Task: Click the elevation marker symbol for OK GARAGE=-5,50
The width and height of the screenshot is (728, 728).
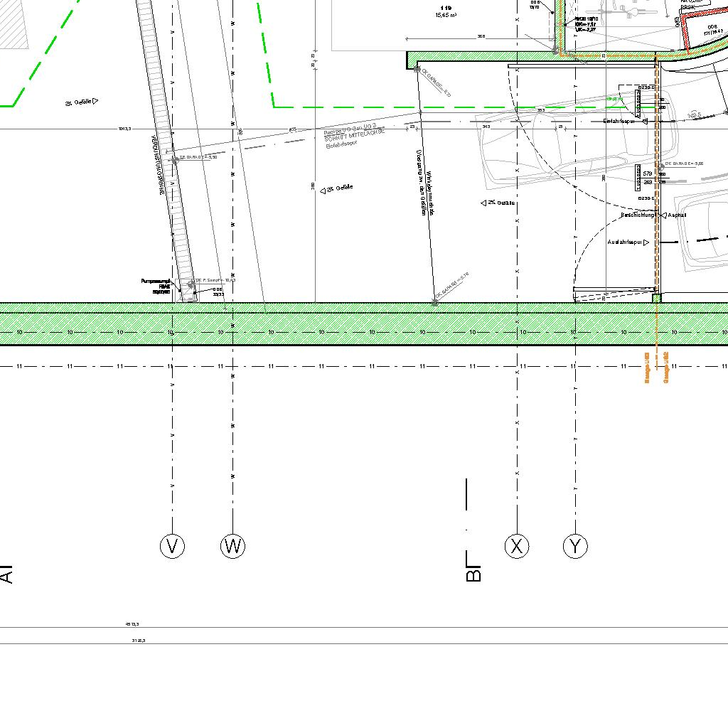Action: [x=175, y=161]
